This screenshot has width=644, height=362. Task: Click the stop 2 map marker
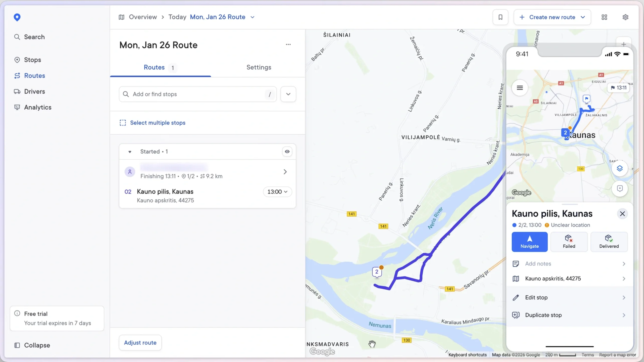pos(377,272)
